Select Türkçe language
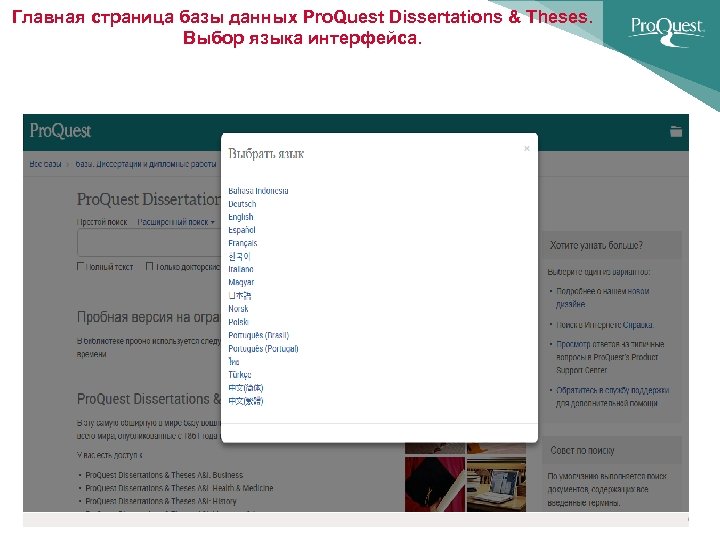The height and width of the screenshot is (540, 720). coord(240,375)
